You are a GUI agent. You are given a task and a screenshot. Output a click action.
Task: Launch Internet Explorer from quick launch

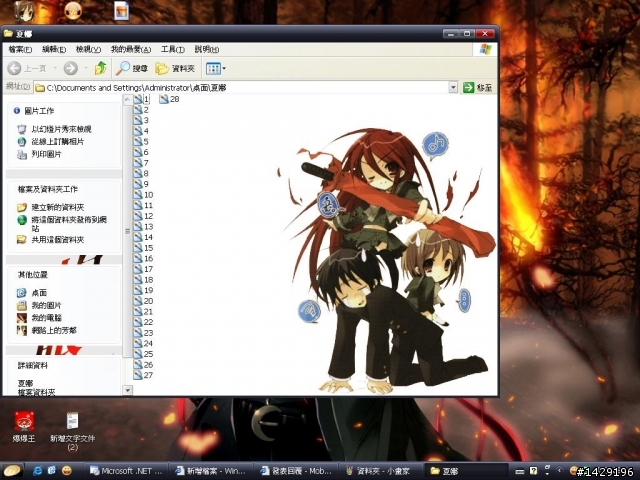pos(38,471)
